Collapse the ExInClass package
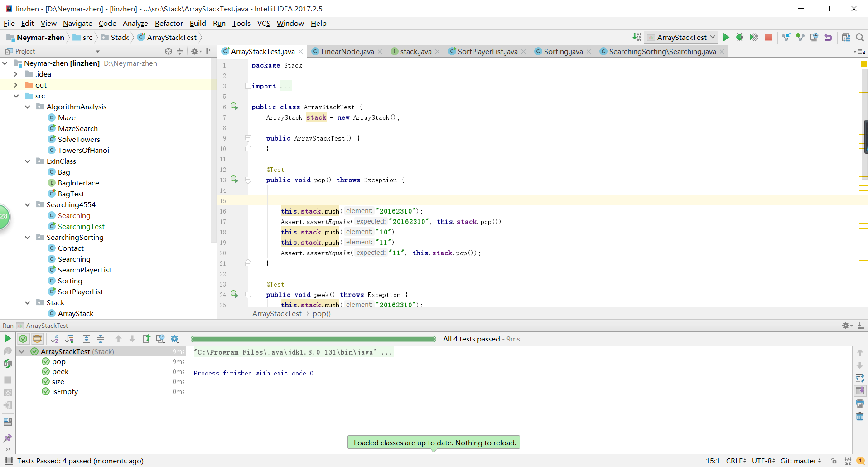 coord(27,161)
